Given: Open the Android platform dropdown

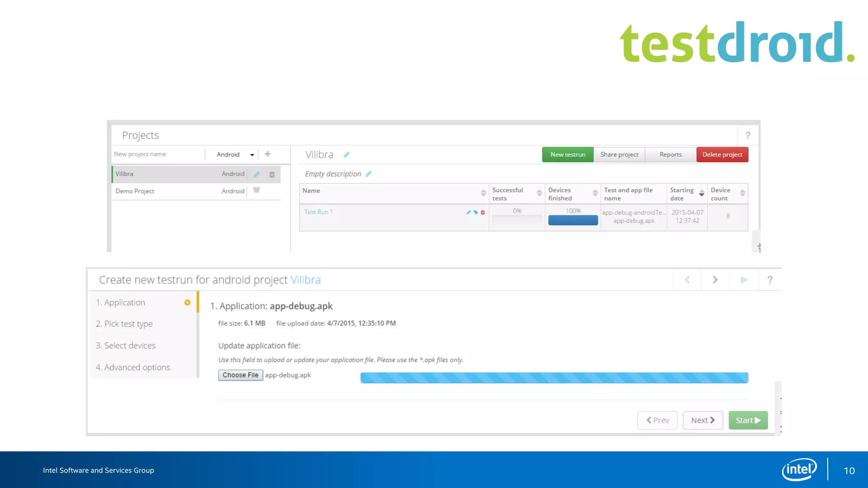Looking at the screenshot, I should [235, 155].
